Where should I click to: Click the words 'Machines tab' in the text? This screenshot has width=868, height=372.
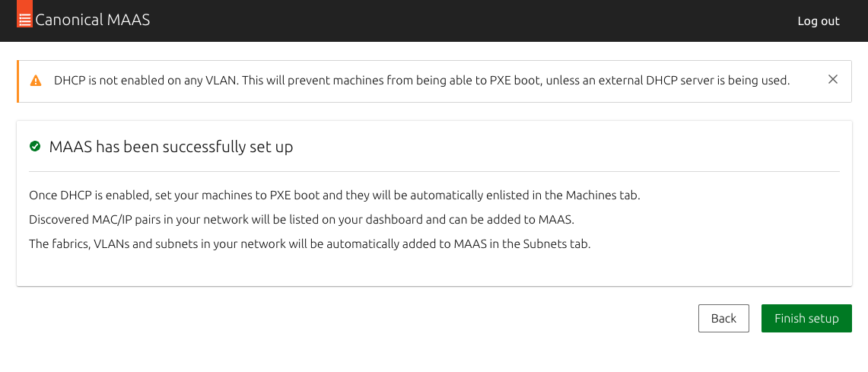(603, 196)
